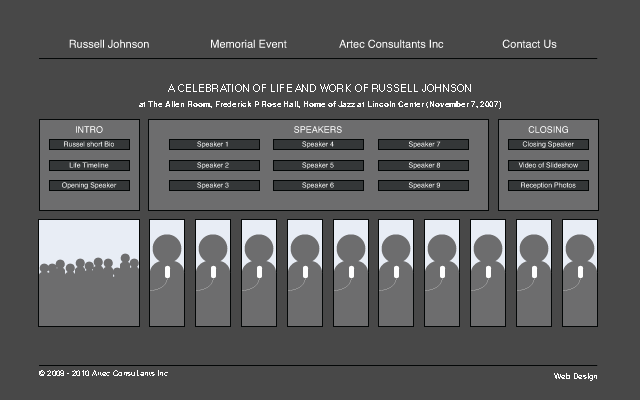Viewport: 640px width, 400px height.
Task: Select the Opening Speaker button
Action: 89,185
